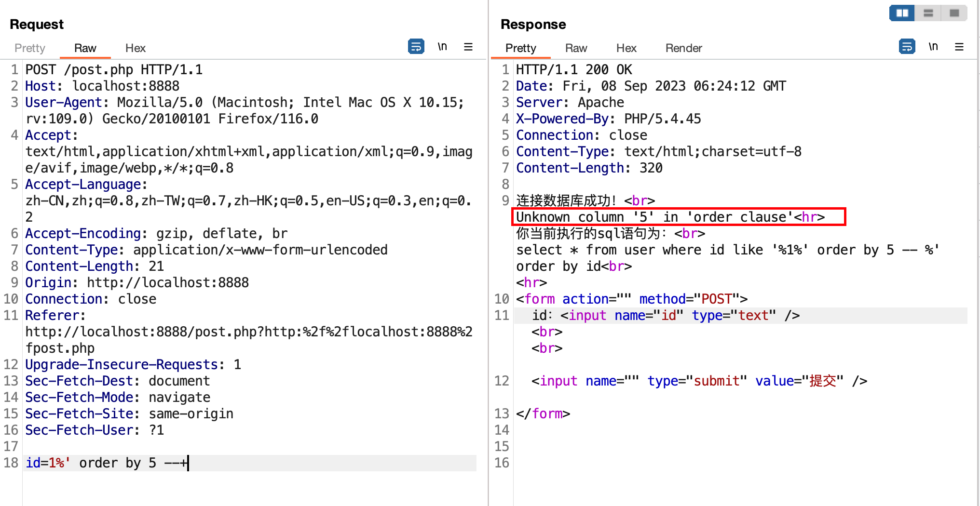Open Render tab in Response panel
Image resolution: width=980 pixels, height=506 pixels.
pos(684,48)
